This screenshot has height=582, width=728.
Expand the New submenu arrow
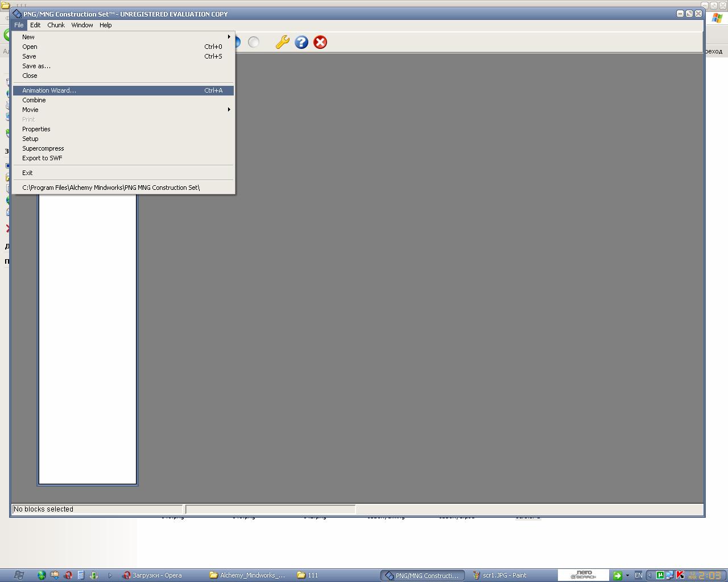click(x=229, y=37)
